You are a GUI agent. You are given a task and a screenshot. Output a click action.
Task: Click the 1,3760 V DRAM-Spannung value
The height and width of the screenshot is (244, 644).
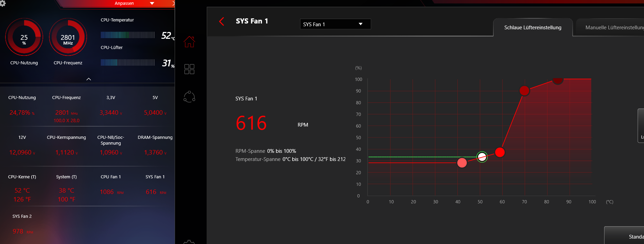pyautogui.click(x=155, y=152)
